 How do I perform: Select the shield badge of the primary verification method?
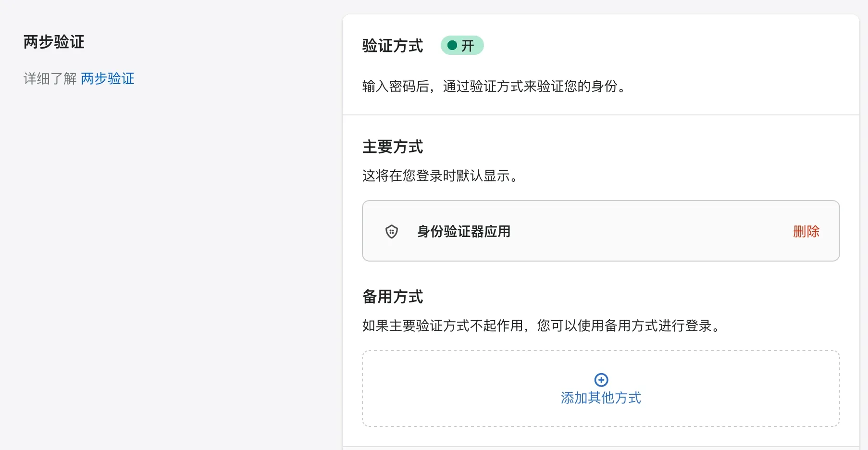point(392,232)
